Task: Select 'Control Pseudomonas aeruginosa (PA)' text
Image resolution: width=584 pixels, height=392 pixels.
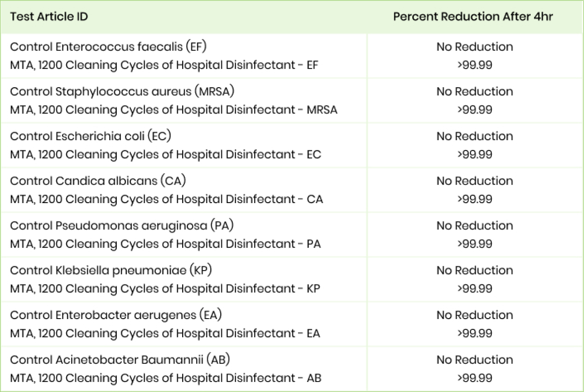Action: pos(121,226)
